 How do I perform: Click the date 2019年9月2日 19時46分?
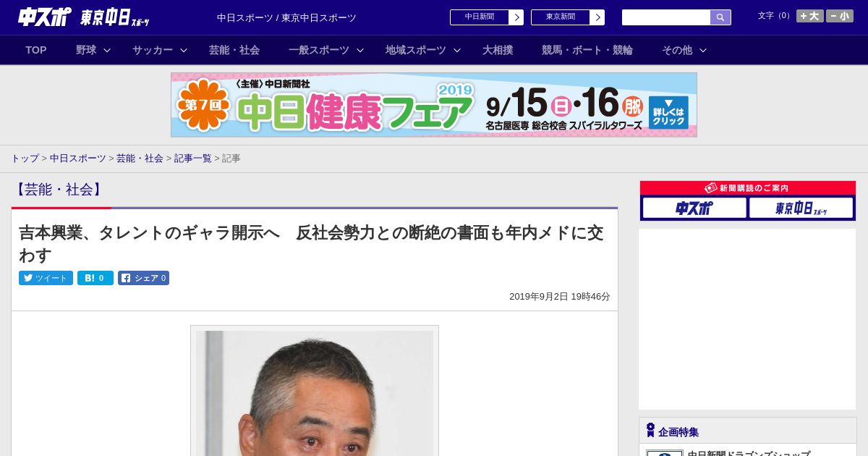point(560,297)
